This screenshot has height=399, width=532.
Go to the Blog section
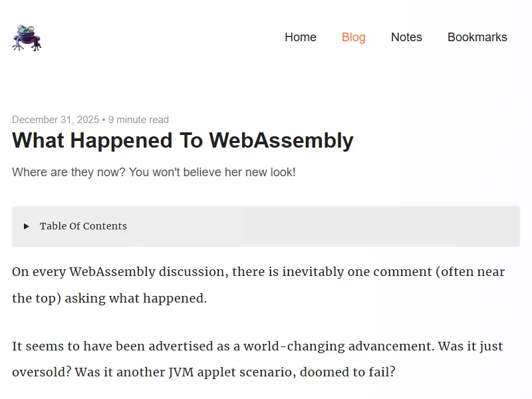[x=353, y=37]
